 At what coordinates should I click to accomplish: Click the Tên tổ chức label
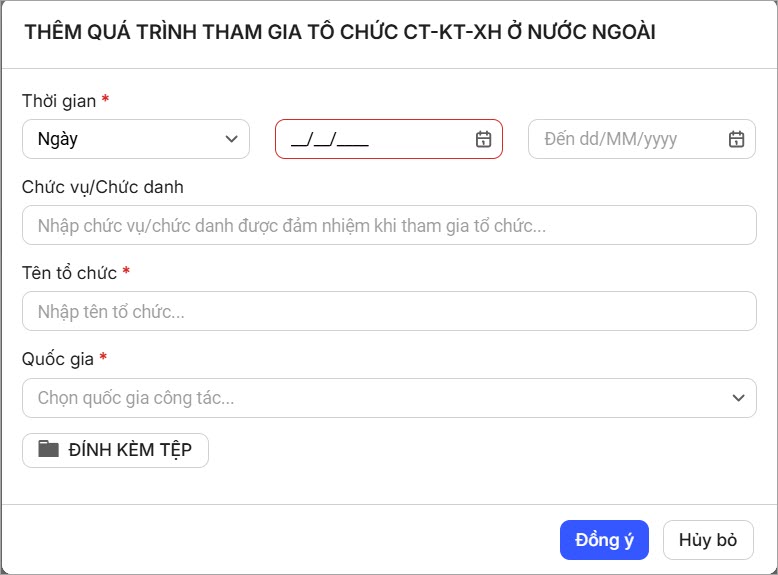(69, 273)
